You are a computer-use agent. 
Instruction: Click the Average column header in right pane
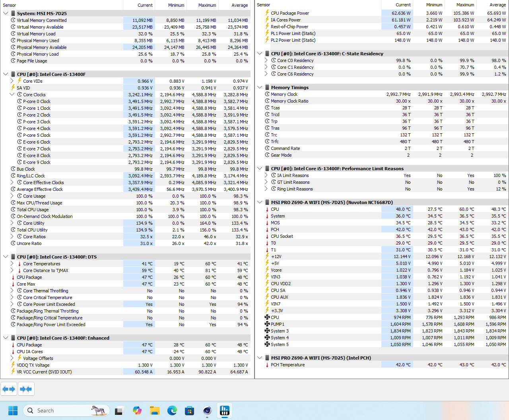click(492, 5)
